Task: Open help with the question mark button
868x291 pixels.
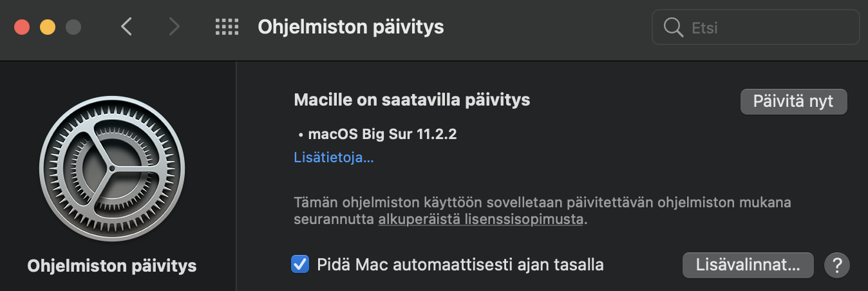Action: pyautogui.click(x=837, y=265)
